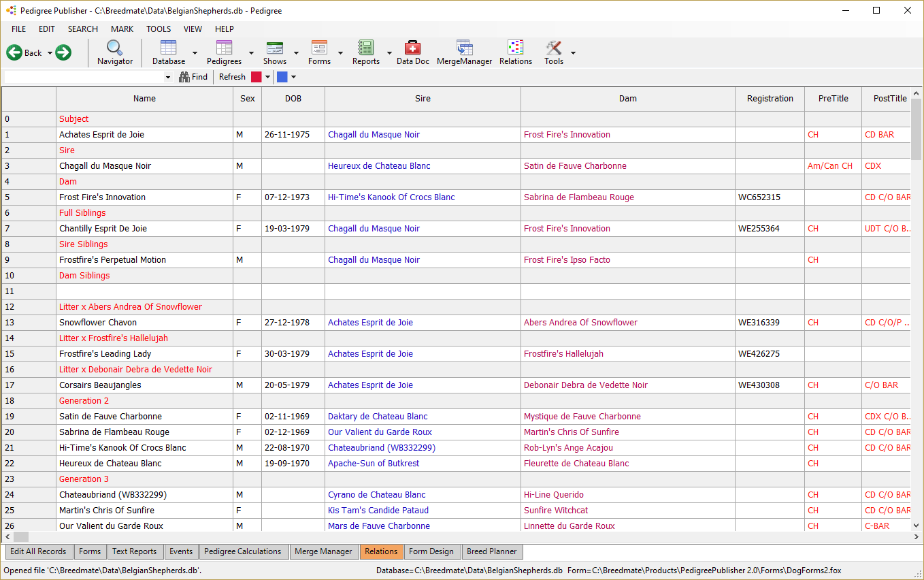924x580 pixels.
Task: Click the PreTitle column header
Action: pos(834,99)
